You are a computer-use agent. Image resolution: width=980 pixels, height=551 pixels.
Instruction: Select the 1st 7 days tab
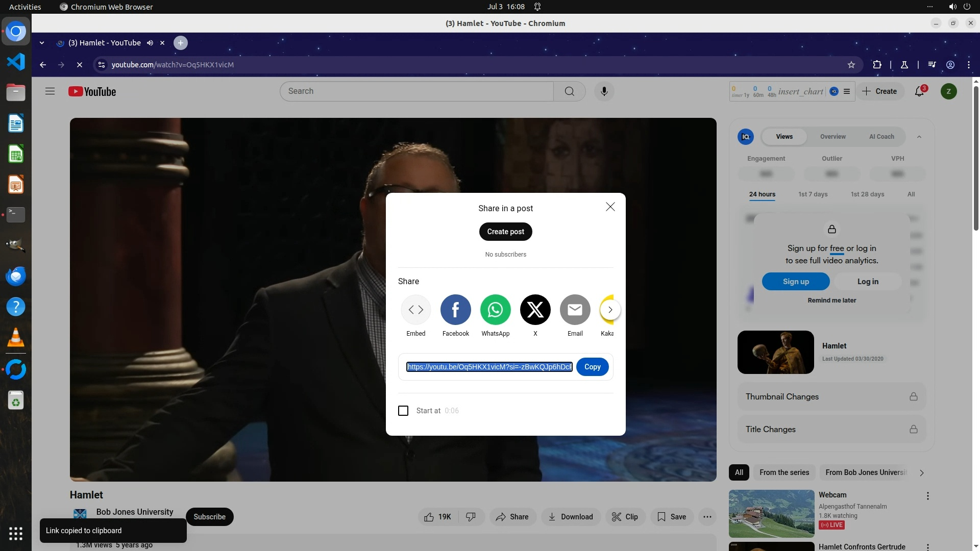pos(813,194)
